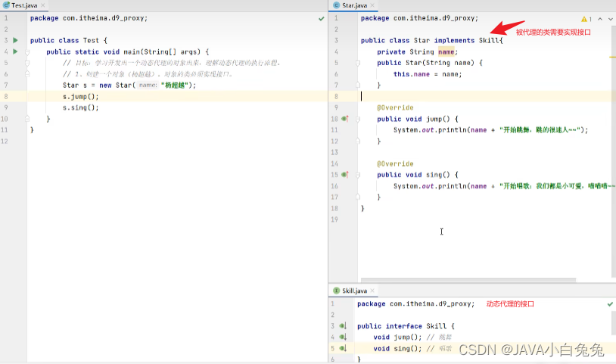
Task: Collapse the sing() method fold in Star.java
Action: click(358, 175)
